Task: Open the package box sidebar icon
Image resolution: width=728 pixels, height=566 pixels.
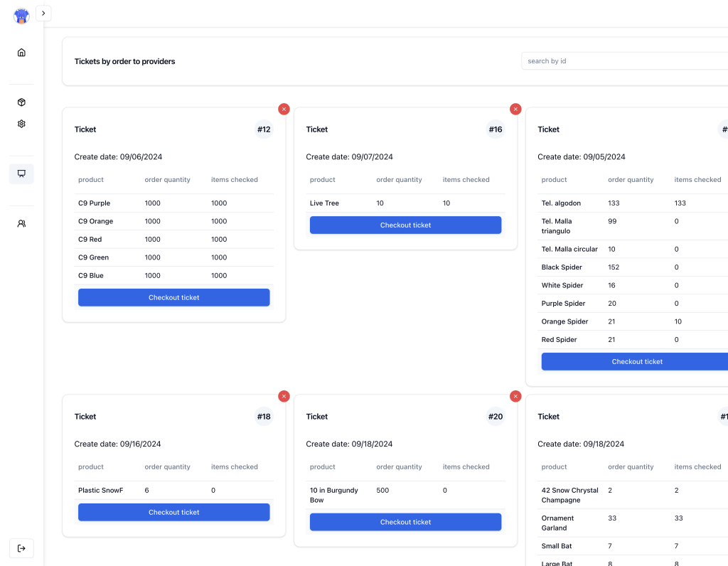Action: coord(21,102)
